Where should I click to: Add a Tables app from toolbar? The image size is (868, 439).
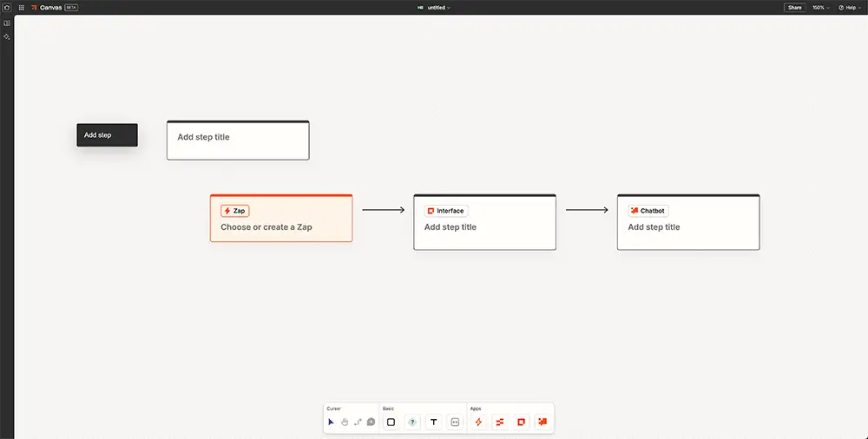tap(500, 422)
